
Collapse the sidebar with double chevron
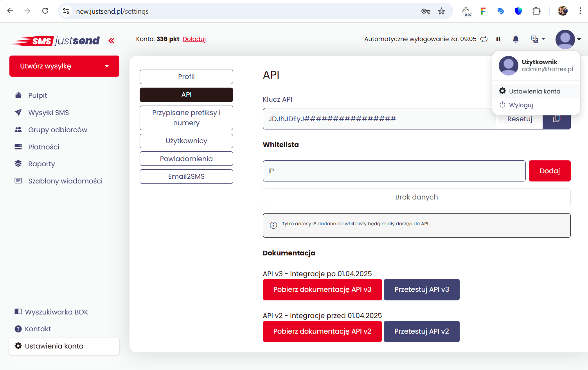(111, 41)
